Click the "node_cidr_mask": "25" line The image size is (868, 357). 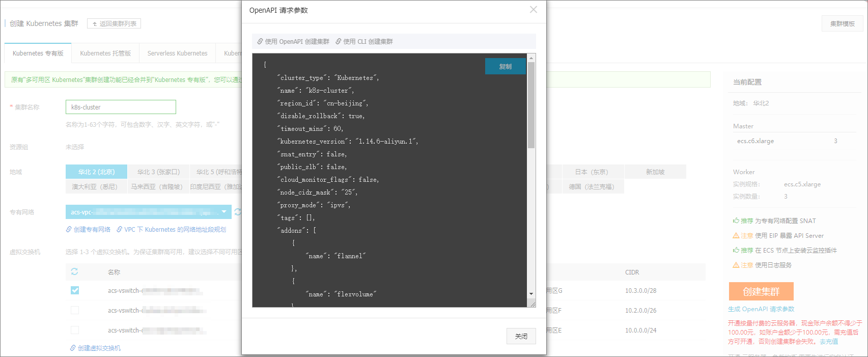pos(318,193)
